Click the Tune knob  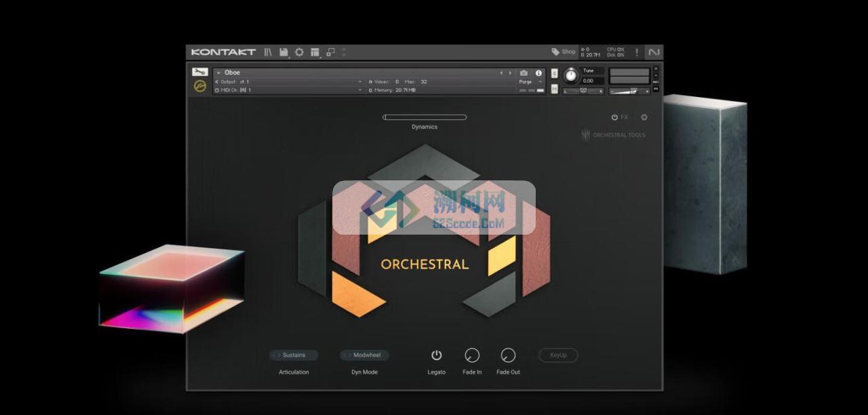pyautogui.click(x=571, y=75)
